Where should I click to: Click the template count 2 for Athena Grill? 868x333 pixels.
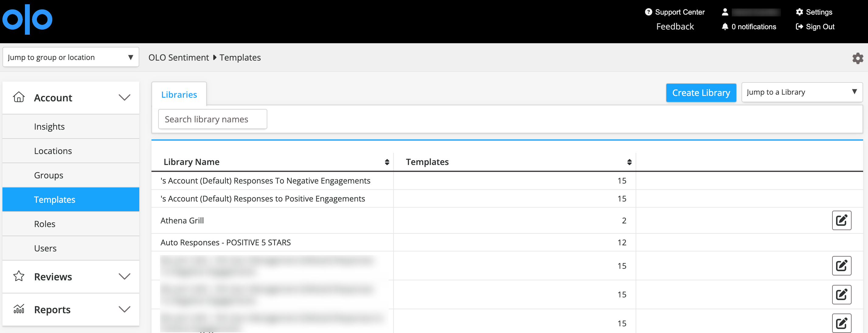(x=624, y=220)
